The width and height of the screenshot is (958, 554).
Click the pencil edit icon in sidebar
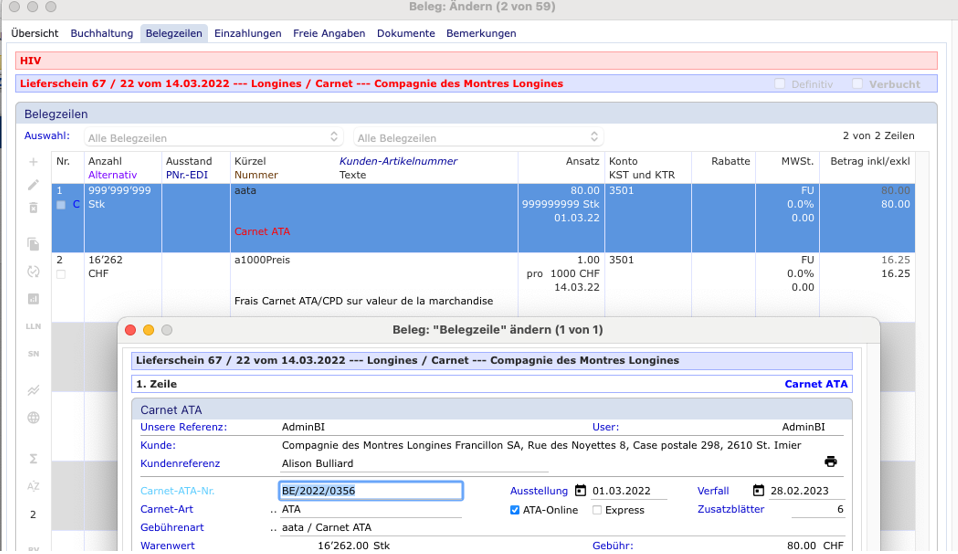pos(33,185)
